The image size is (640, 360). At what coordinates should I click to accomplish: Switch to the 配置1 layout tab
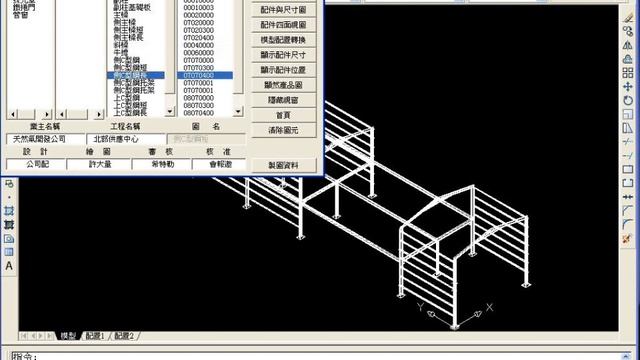[95, 336]
